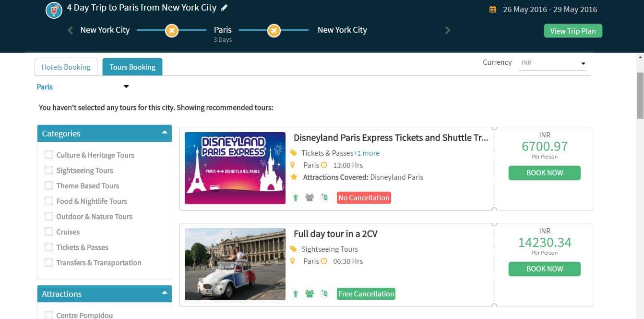Collapse the Categories panel
The width and height of the screenshot is (644, 319).
(x=165, y=132)
